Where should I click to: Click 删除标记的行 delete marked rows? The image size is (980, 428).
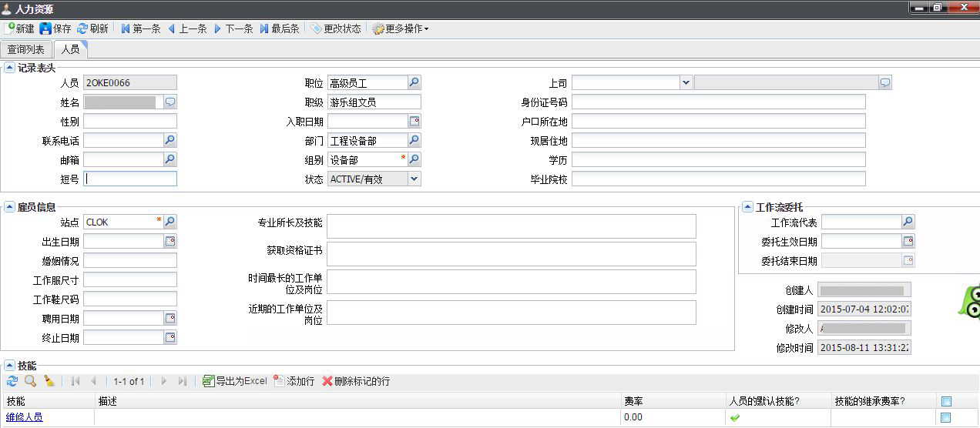(x=356, y=381)
